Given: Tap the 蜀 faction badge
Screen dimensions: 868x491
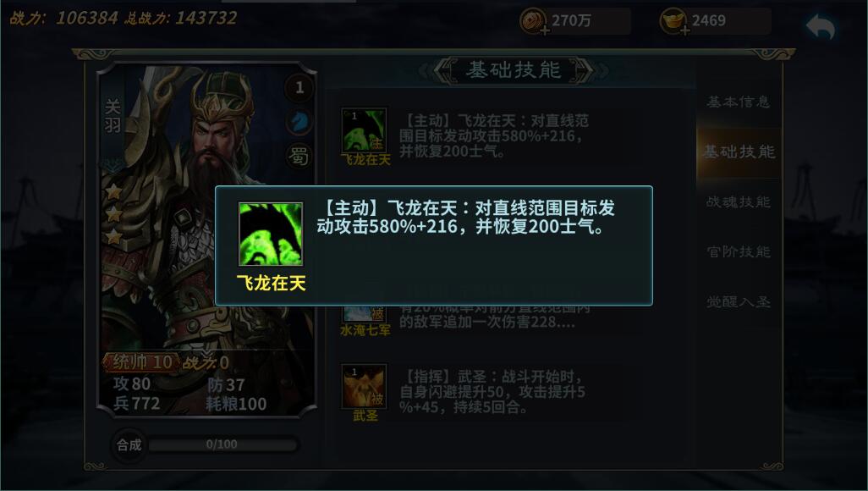Looking at the screenshot, I should (x=299, y=157).
